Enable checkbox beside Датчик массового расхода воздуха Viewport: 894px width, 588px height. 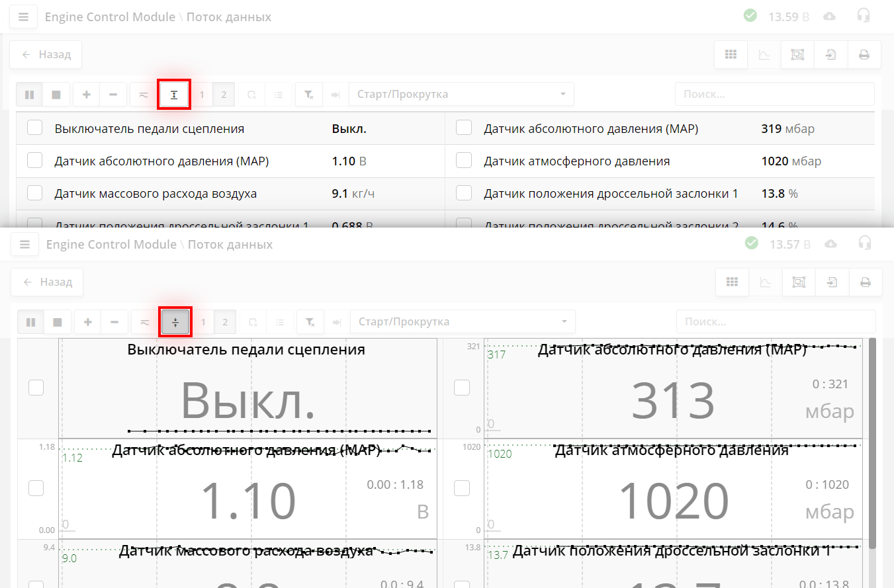pyautogui.click(x=34, y=192)
